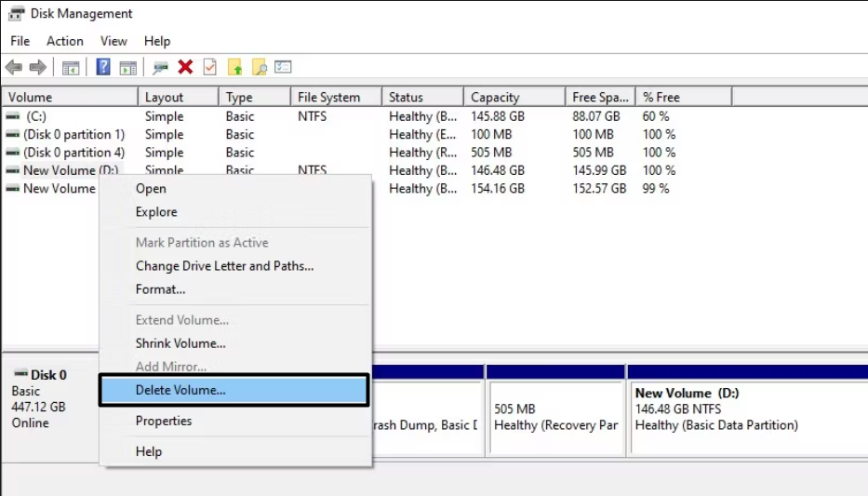Click the red X delete toolbar icon
Viewport: 868px width, 496px height.
coord(185,67)
